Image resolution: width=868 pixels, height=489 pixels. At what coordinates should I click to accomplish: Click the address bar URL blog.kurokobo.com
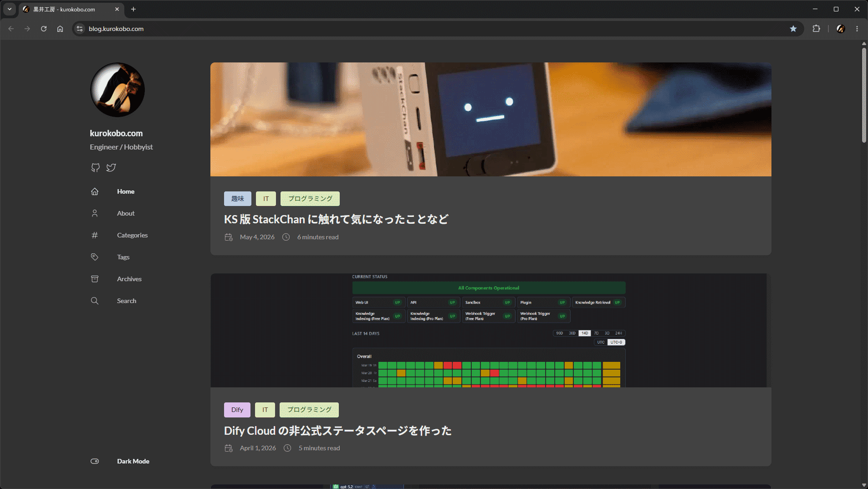point(116,29)
